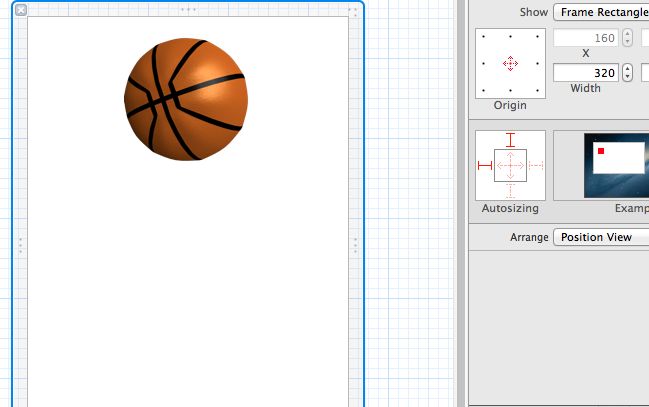Set origin to the top-center anchor dot
Image resolution: width=649 pixels, height=407 pixels.
click(x=510, y=37)
